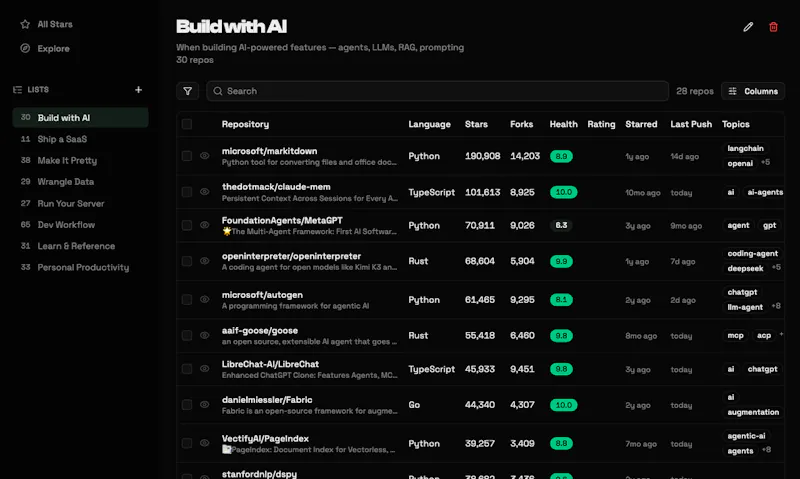Check the thedotmack/claude-mem row checkbox
Image resolution: width=800 pixels, height=479 pixels.
click(x=187, y=192)
